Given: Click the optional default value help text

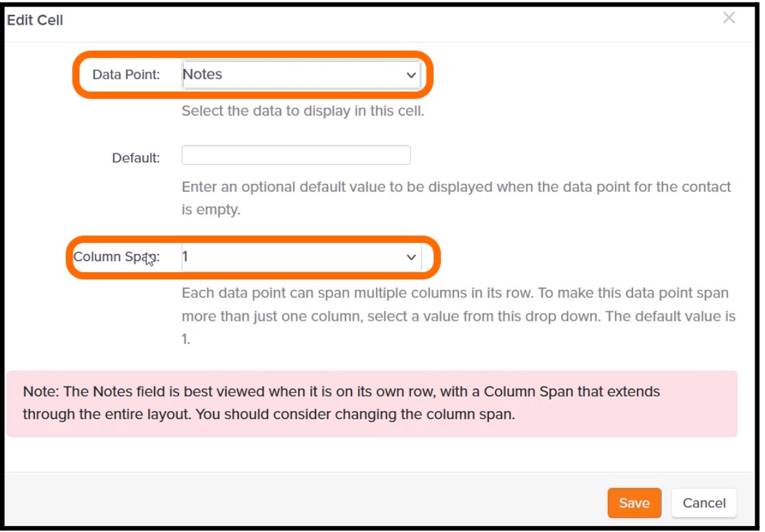Looking at the screenshot, I should point(456,198).
